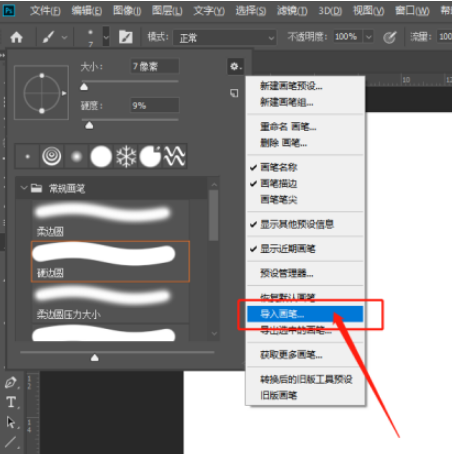Click brush list scrollbar up arrow
This screenshot has height=454, width=452.
(214, 184)
